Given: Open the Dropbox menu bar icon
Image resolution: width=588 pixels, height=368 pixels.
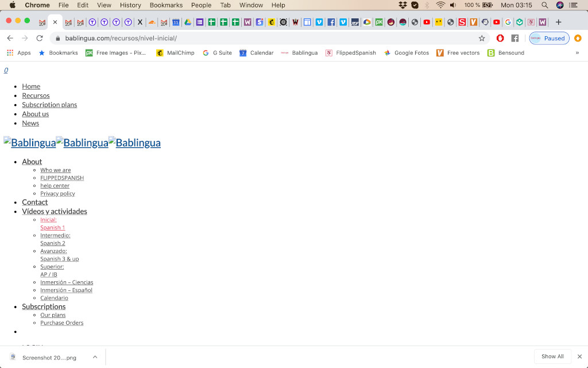Looking at the screenshot, I should (x=403, y=5).
